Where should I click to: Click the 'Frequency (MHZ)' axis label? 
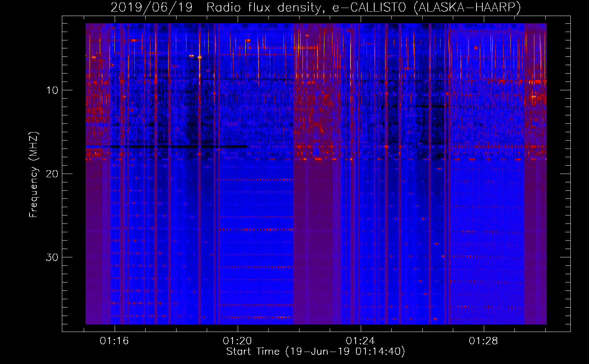pos(33,175)
